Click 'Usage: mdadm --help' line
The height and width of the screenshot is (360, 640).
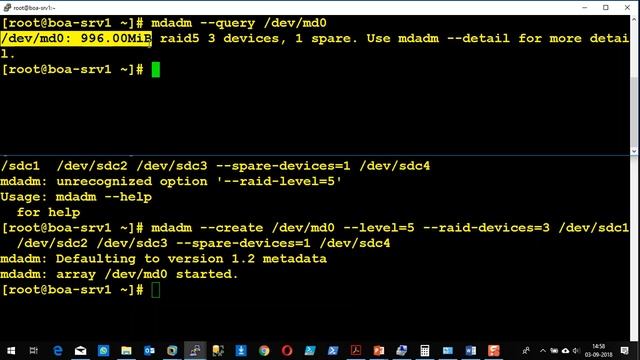pos(76,197)
